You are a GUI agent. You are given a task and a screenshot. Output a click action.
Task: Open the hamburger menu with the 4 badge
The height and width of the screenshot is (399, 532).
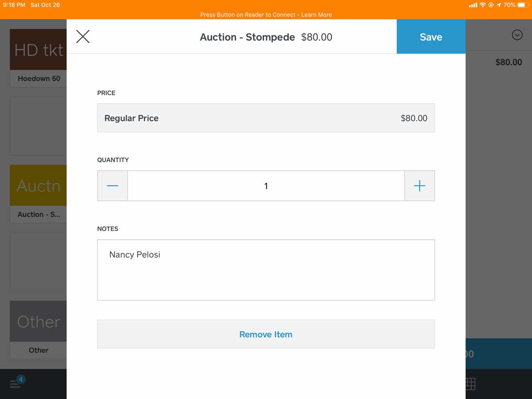click(17, 383)
